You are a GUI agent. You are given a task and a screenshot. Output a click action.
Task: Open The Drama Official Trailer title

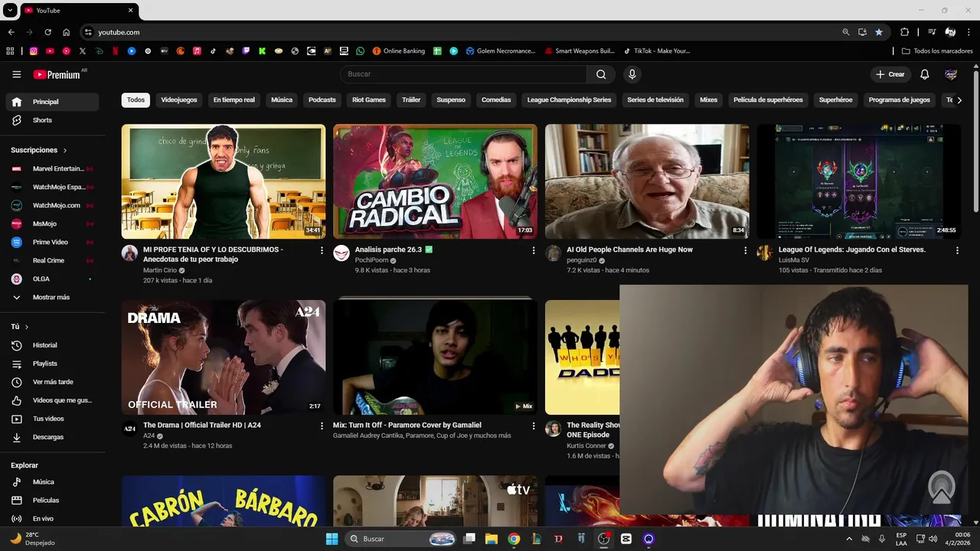202,425
